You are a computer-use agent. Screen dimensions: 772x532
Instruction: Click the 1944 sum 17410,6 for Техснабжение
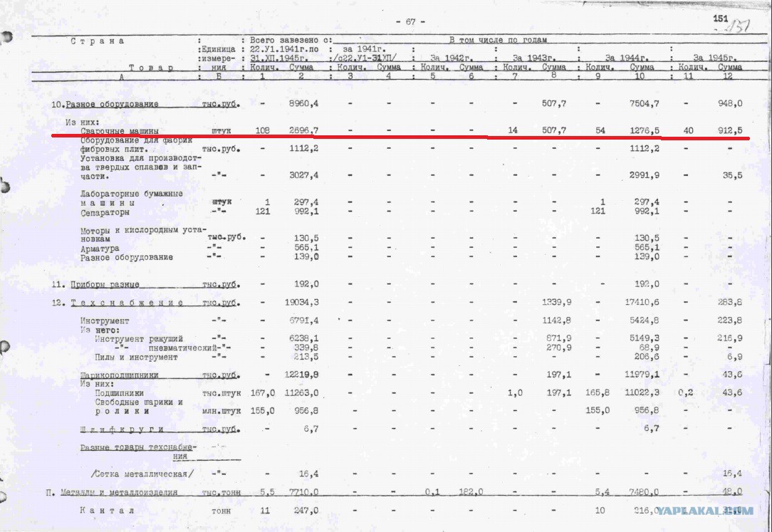pos(642,302)
